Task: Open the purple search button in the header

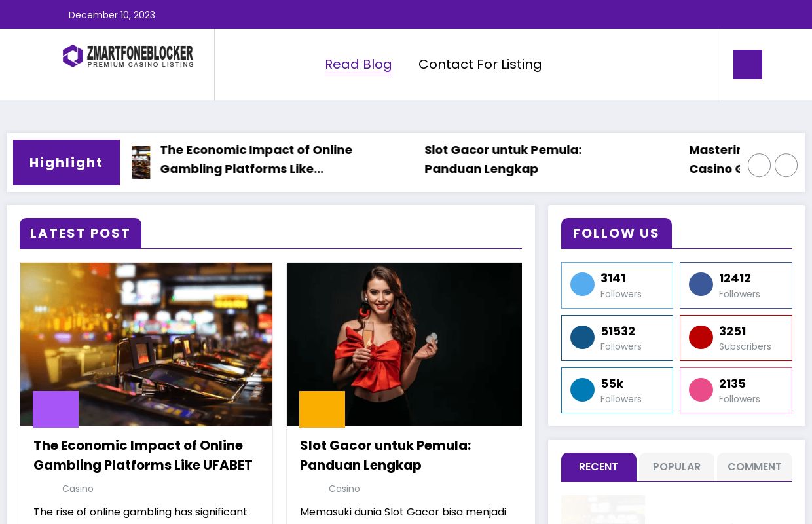Action: click(x=747, y=64)
